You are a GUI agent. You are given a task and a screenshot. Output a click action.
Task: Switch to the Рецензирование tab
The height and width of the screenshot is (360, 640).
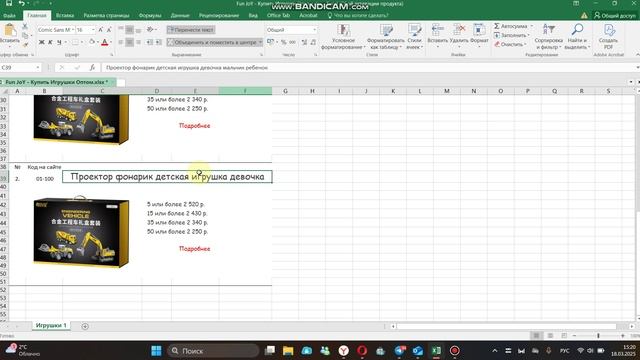pyautogui.click(x=219, y=16)
